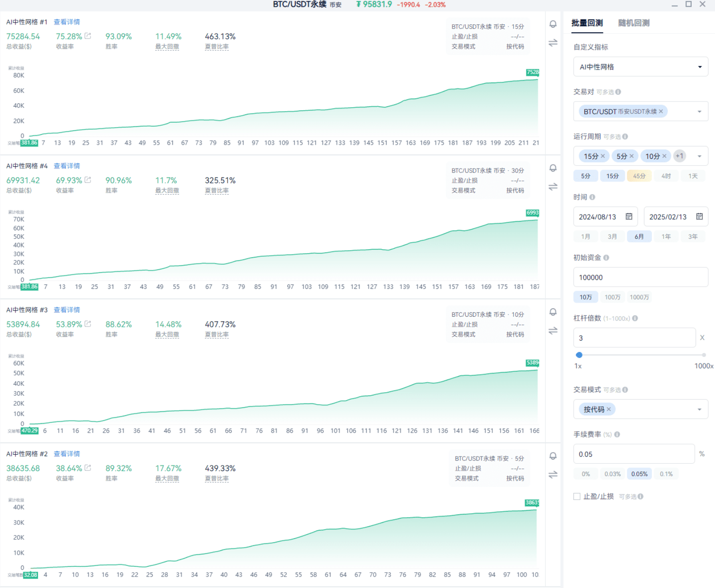
Task: Remove the 15分 period tag
Action: (x=603, y=156)
